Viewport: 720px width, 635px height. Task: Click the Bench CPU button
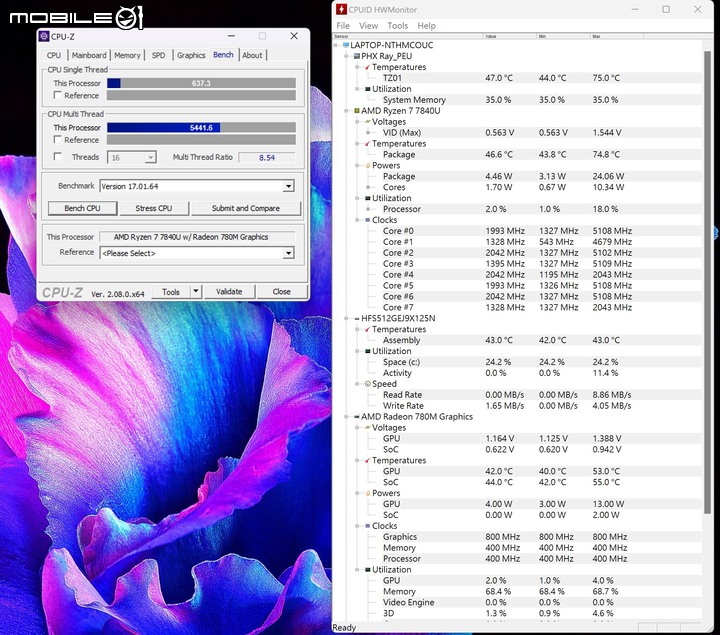pos(82,208)
